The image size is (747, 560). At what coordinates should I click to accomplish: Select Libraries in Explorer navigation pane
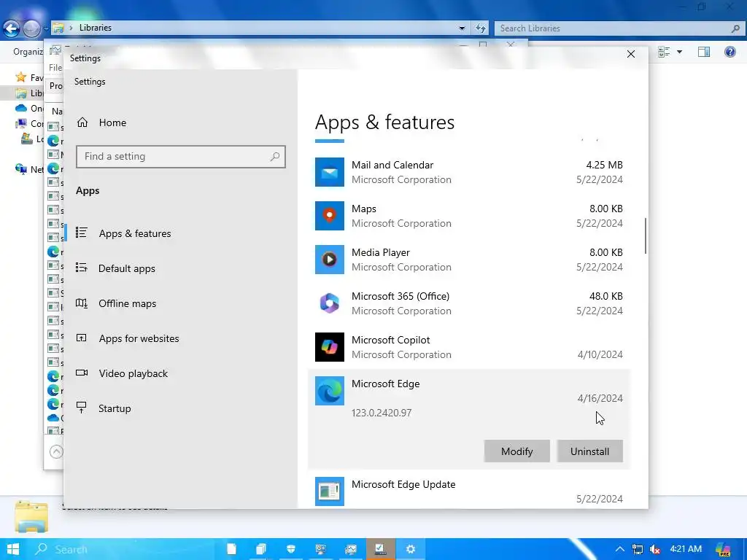[x=28, y=93]
